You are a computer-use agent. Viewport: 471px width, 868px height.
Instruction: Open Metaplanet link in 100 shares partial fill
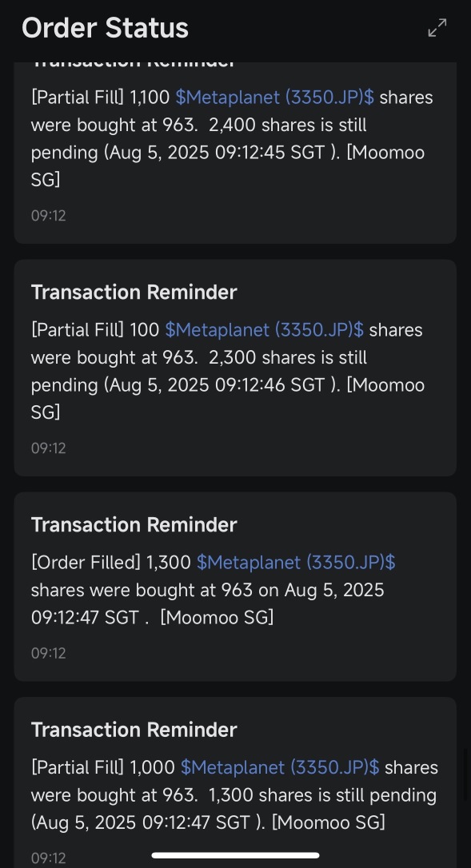point(265,330)
